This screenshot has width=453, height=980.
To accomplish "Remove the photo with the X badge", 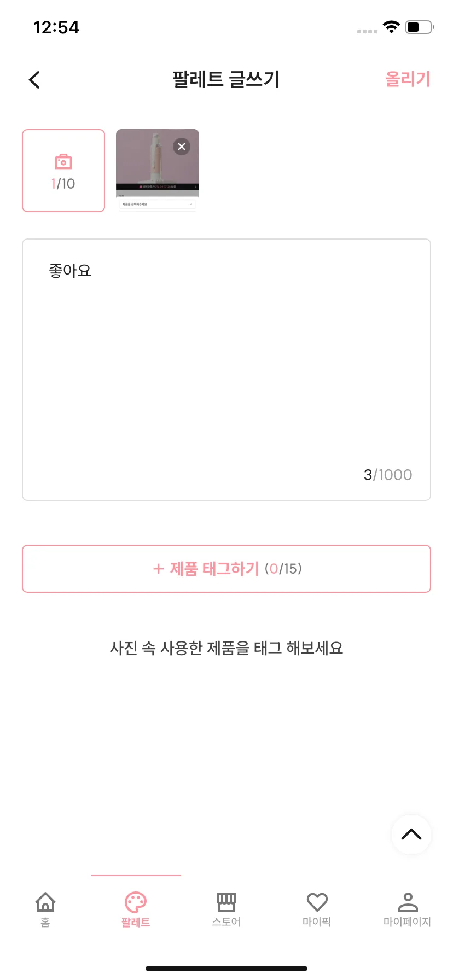I will point(182,147).
